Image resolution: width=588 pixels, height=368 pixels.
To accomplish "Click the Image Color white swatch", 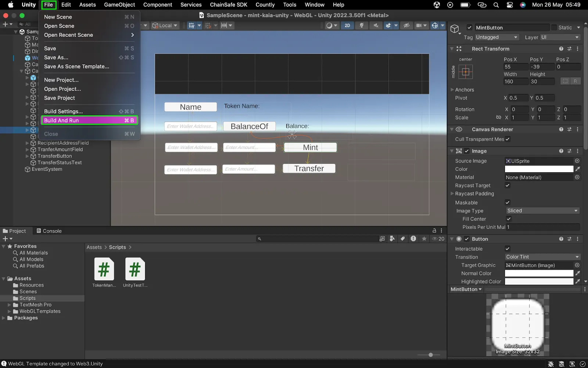I will click(539, 169).
